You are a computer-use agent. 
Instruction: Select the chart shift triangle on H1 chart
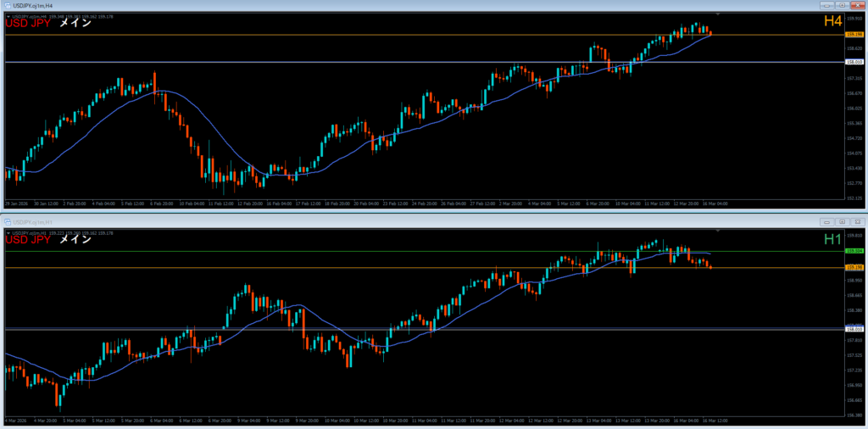(719, 231)
